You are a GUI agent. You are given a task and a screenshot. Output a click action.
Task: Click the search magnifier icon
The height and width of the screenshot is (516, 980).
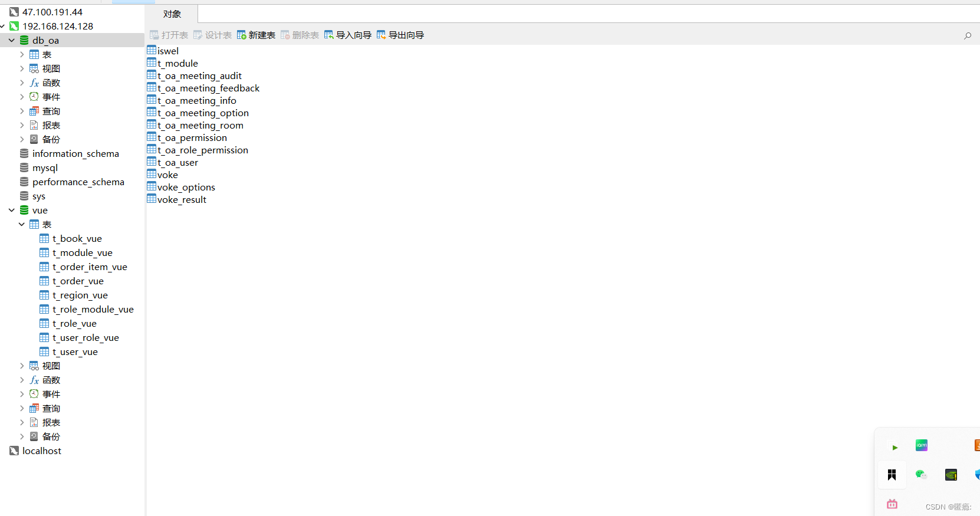point(968,35)
